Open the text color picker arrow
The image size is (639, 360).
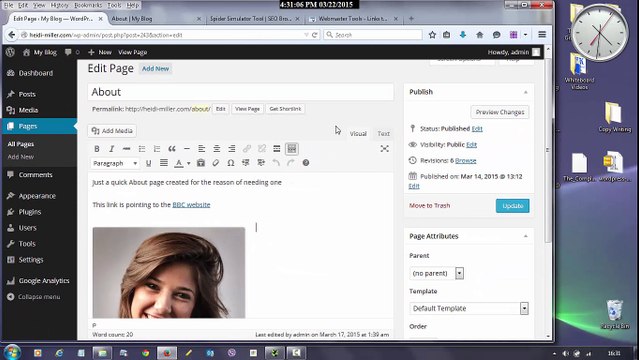click(x=188, y=163)
